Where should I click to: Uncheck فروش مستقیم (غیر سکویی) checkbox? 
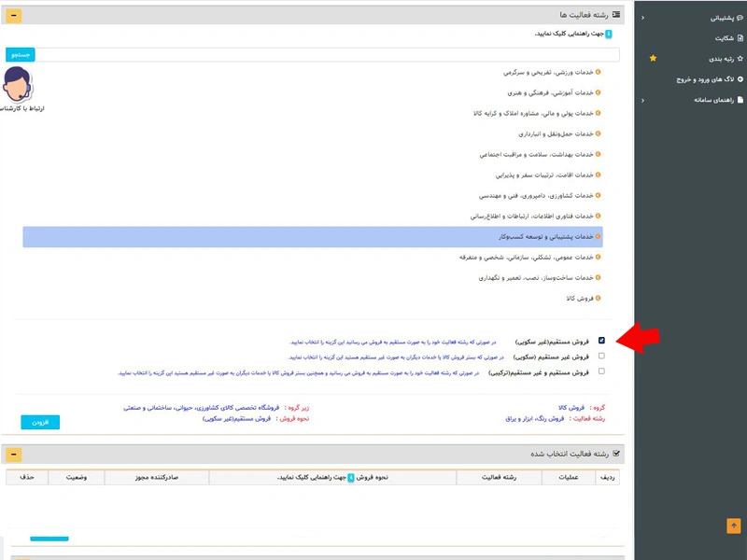coord(601,341)
